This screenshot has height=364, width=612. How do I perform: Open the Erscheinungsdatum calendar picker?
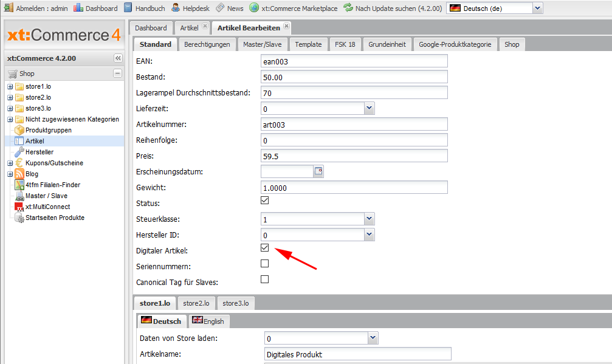click(318, 171)
